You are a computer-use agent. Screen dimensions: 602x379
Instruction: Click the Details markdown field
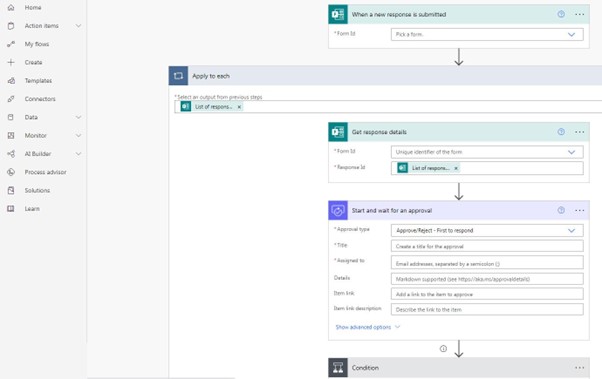point(487,279)
